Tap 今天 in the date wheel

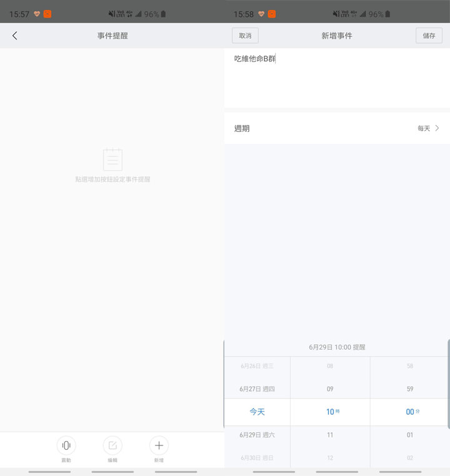257,412
